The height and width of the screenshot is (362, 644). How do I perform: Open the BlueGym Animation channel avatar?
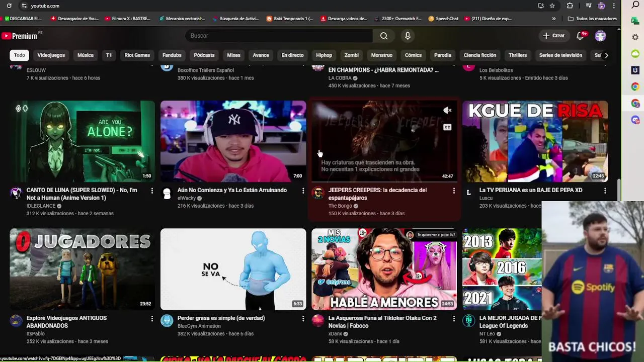pyautogui.click(x=167, y=321)
